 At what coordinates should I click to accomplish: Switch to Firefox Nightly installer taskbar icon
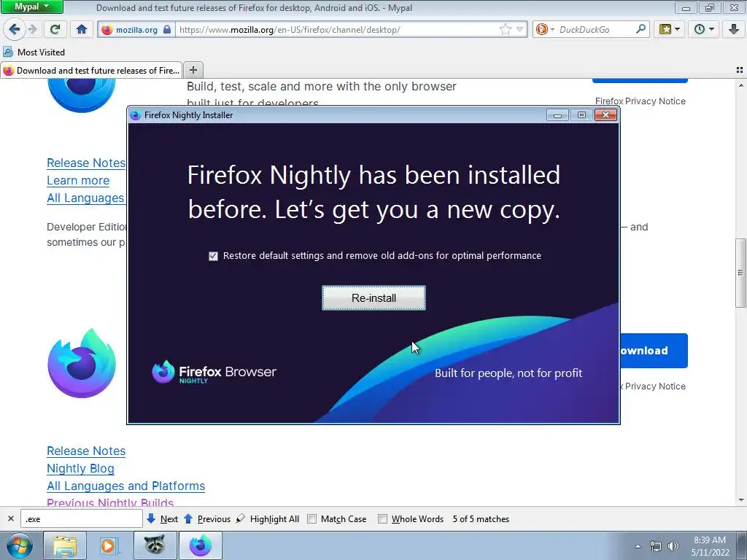[200, 546]
